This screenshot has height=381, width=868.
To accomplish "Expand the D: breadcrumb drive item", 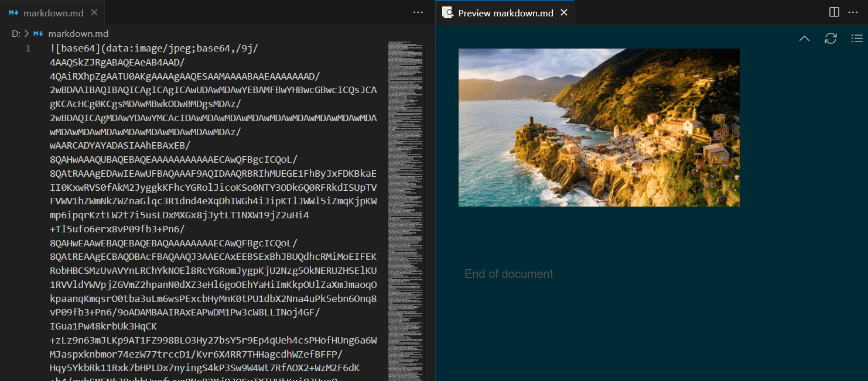I will pyautogui.click(x=16, y=34).
